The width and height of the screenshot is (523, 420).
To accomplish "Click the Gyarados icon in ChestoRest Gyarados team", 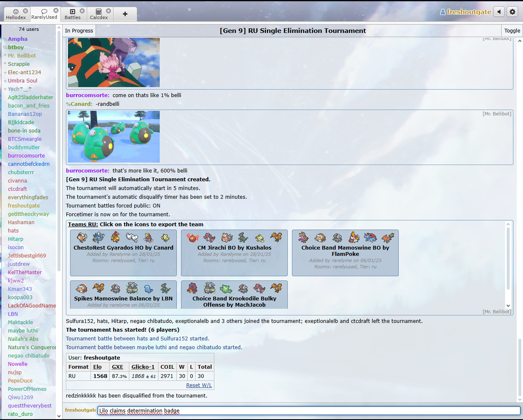I will pos(98,237).
